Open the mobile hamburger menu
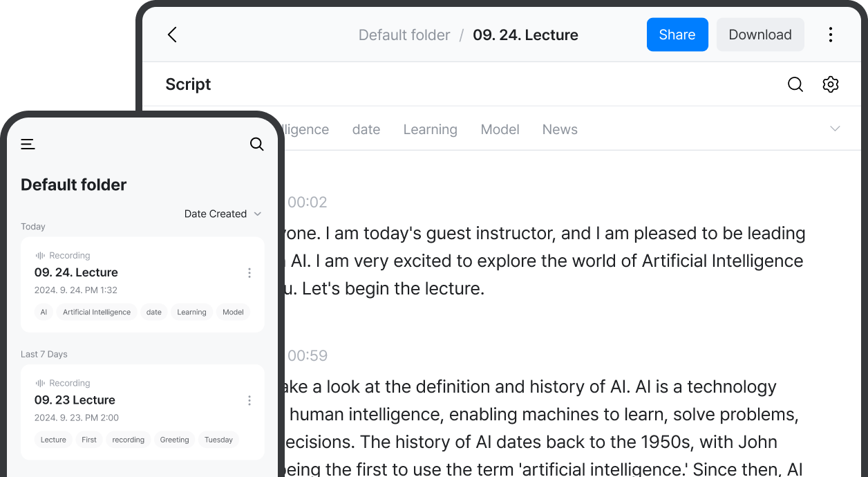 28,144
